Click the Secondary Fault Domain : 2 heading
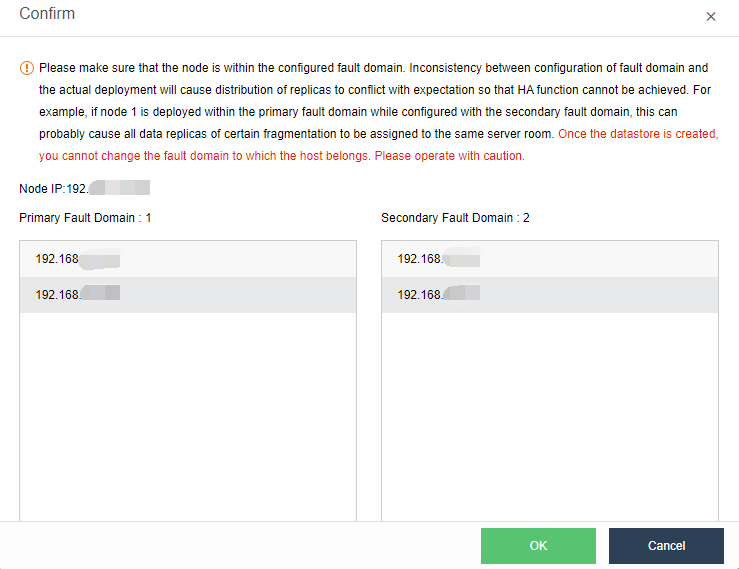This screenshot has width=739, height=569. 455,217
